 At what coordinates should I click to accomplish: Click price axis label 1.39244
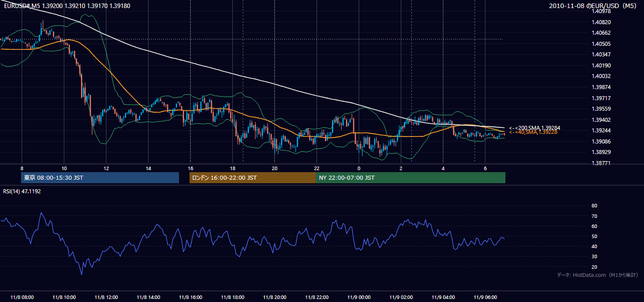click(602, 131)
